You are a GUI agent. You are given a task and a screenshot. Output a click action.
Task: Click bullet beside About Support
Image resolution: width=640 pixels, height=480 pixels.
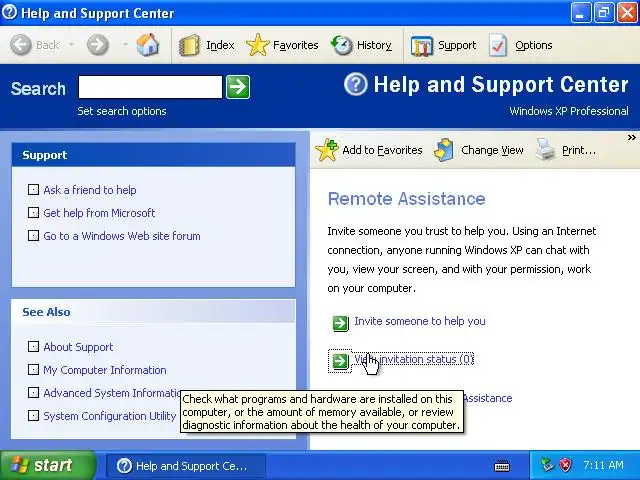coord(33,347)
